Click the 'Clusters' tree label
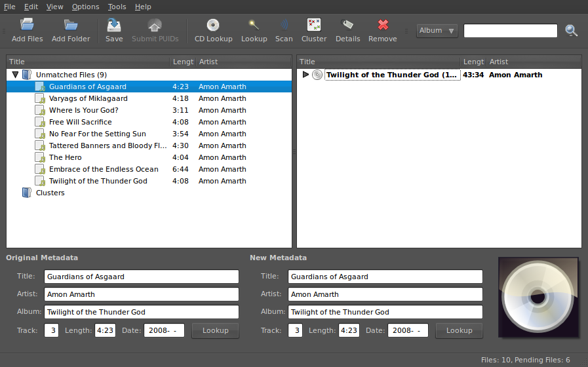Viewport: 588px width, 367px height. coord(50,193)
